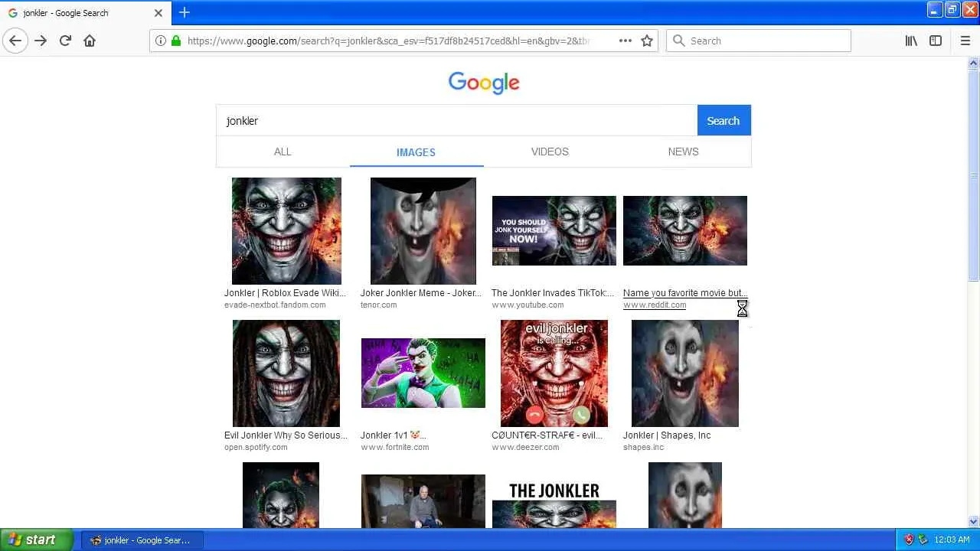Click www.deezer.com source text

[x=525, y=447]
